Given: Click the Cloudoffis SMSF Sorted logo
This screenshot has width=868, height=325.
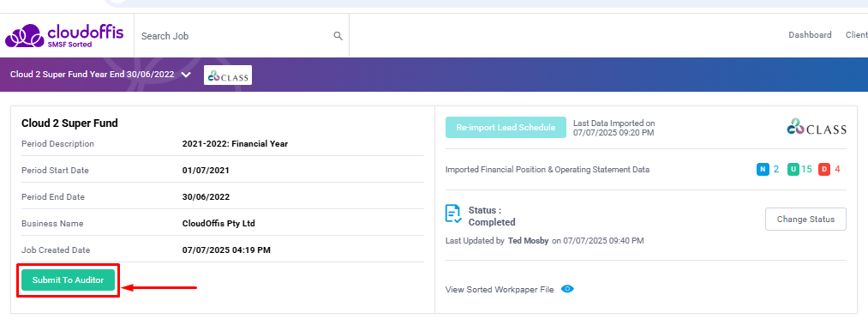Looking at the screenshot, I should [64, 35].
